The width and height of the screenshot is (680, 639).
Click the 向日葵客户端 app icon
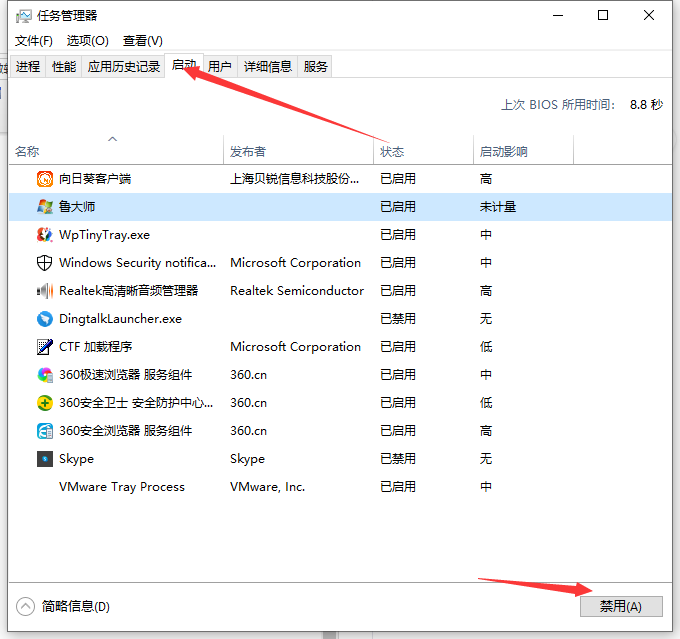45,179
